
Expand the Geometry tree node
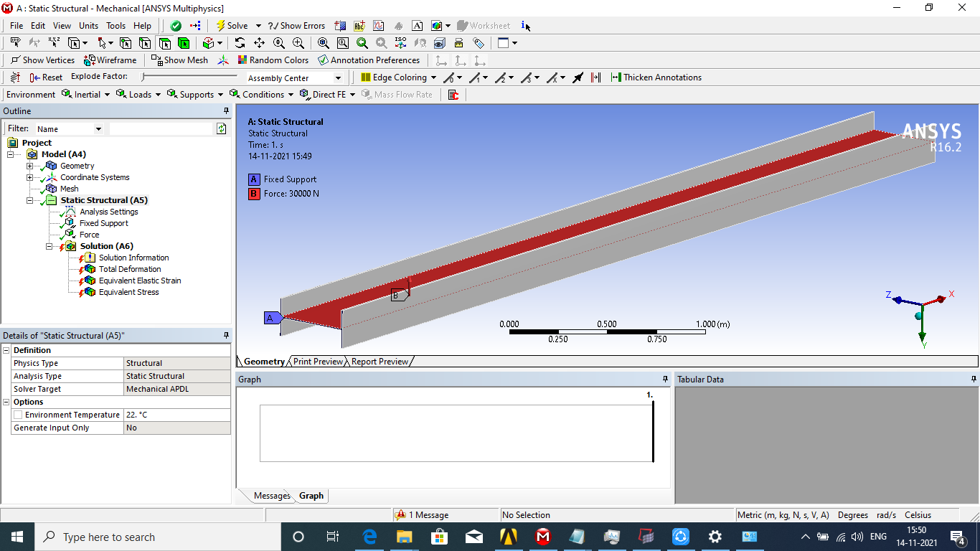pos(30,166)
